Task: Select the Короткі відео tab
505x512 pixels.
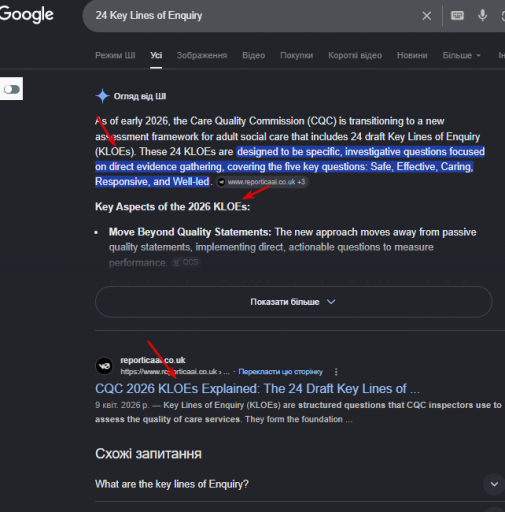Action: tap(355, 55)
